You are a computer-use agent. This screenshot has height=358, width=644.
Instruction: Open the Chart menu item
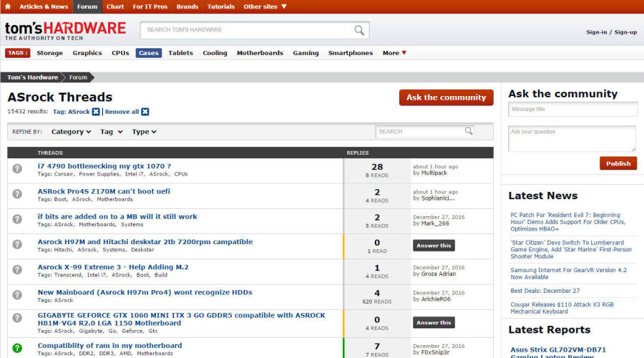click(x=115, y=6)
